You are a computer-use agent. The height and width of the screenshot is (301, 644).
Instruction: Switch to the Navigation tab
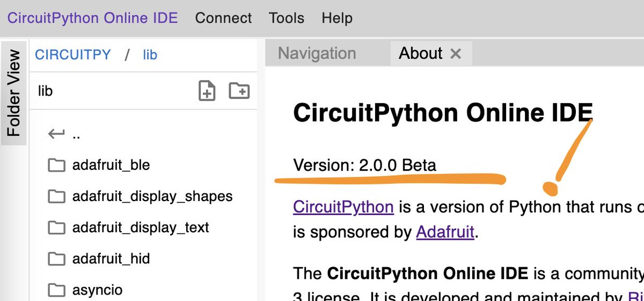(x=317, y=53)
